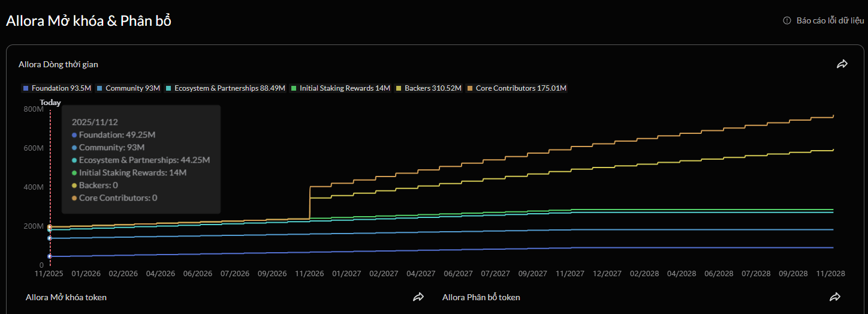Toggle the Foundation 93.5M legend series
The image size is (868, 314).
[x=57, y=88]
